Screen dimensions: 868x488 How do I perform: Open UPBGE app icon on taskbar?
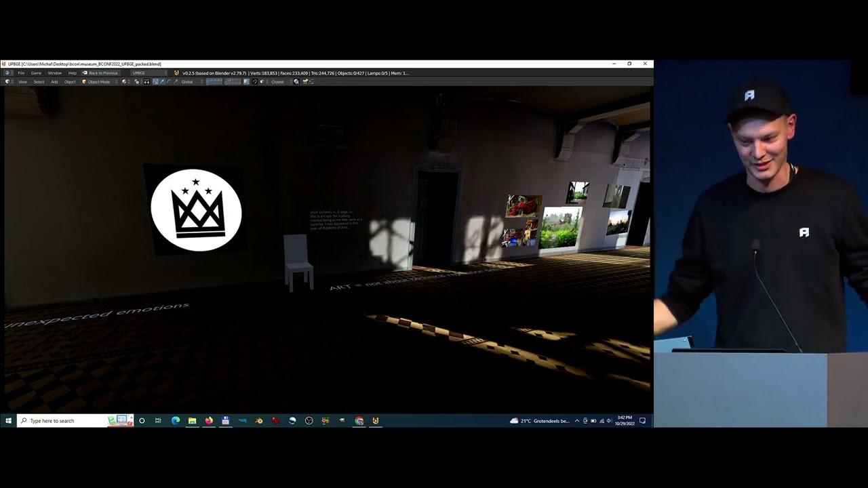point(375,421)
